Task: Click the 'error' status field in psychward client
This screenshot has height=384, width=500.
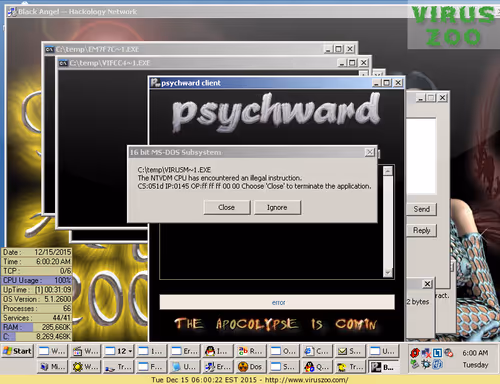Action: pos(277,302)
